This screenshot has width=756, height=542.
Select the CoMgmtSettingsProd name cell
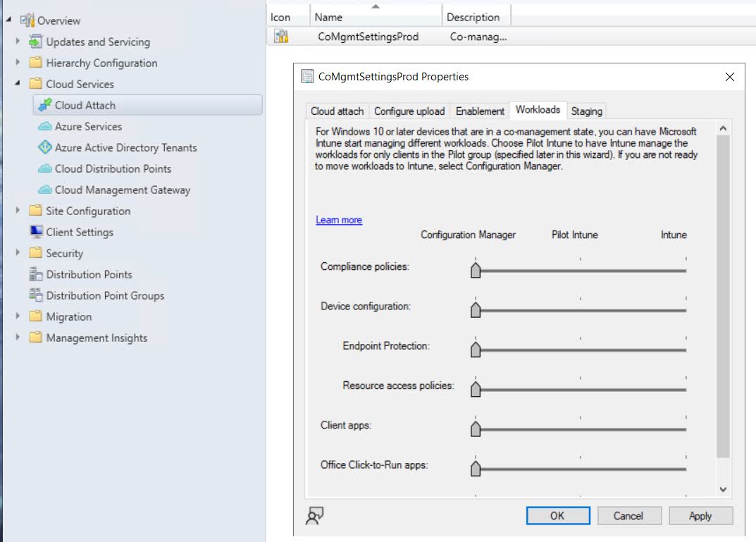coord(368,37)
